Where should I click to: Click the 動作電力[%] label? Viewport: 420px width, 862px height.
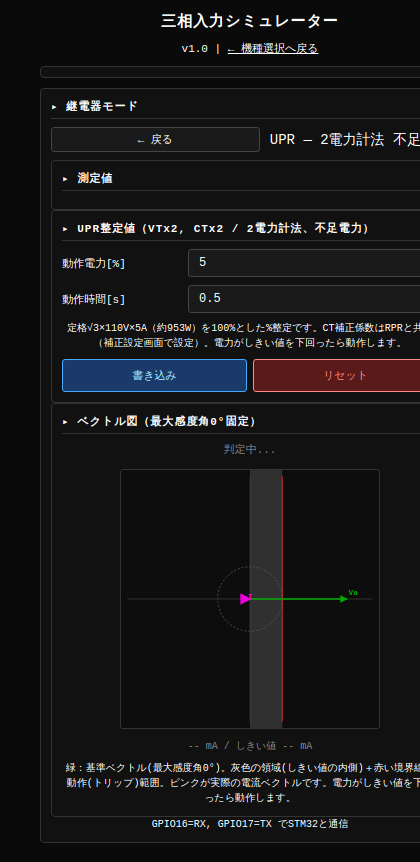94,264
